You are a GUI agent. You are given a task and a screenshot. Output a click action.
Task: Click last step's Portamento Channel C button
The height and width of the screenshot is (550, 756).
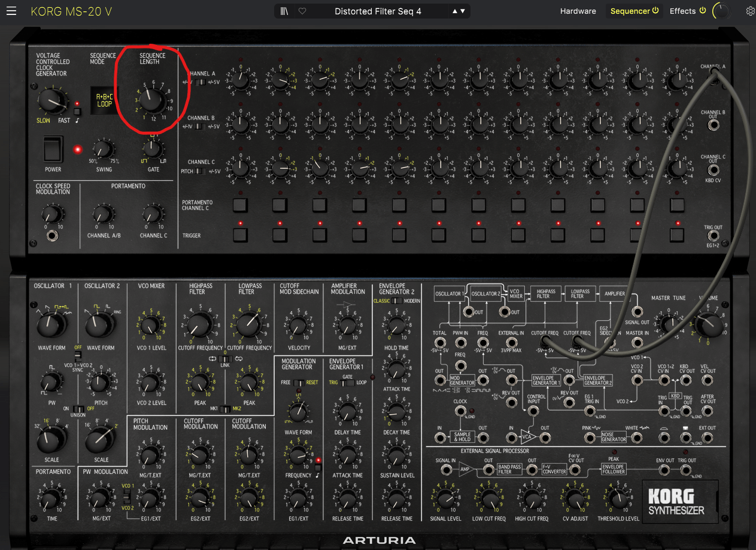(677, 205)
